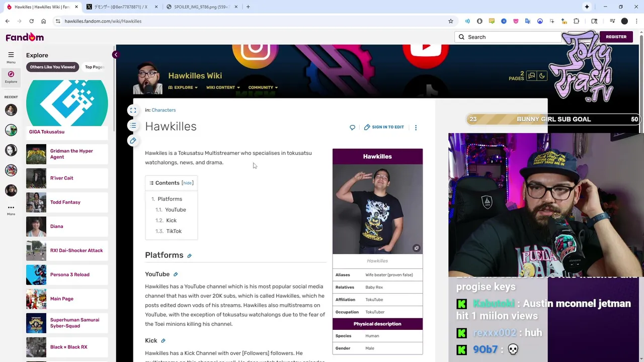644x362 pixels.
Task: Expand the article to full width
Action: pos(133,110)
